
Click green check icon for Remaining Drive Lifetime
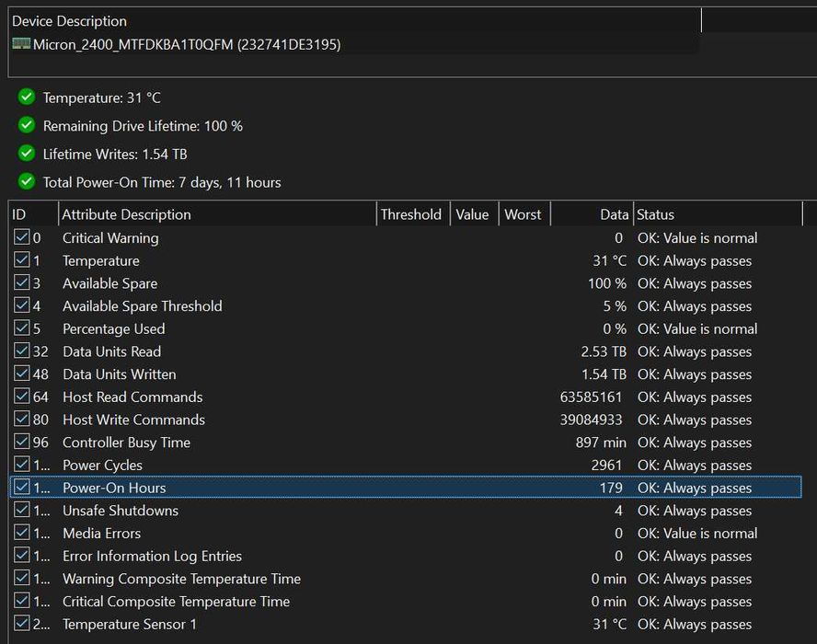coord(26,126)
